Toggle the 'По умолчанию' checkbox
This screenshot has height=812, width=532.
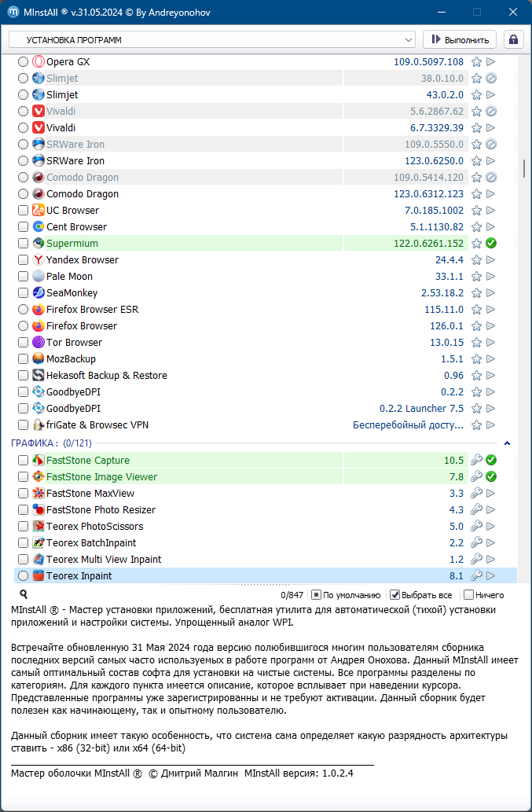316,595
